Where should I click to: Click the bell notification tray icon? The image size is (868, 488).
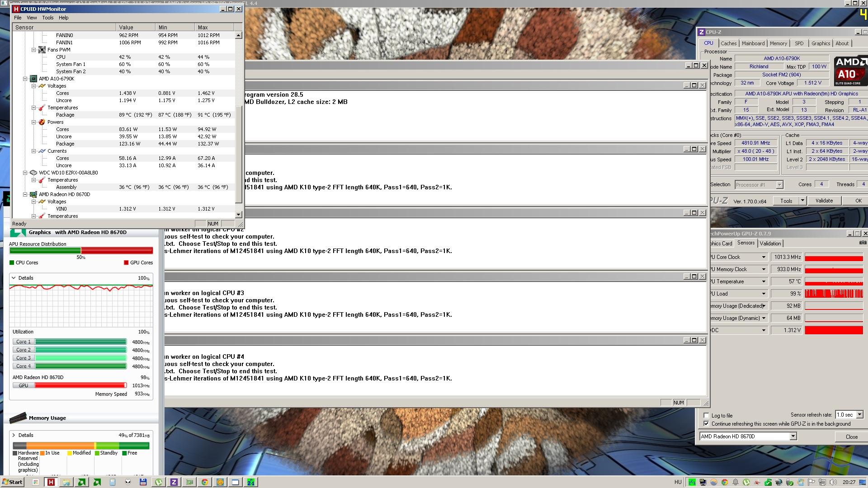736,482
